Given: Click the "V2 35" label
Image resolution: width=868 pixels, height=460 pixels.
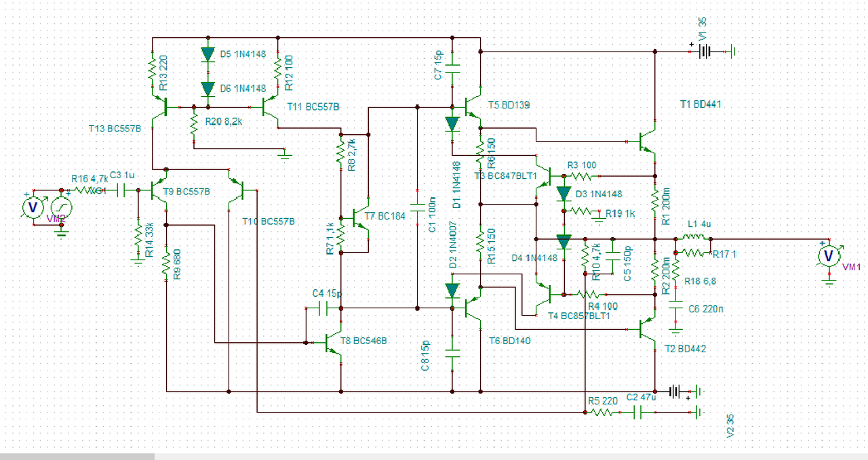Looking at the screenshot, I should pos(730,427).
